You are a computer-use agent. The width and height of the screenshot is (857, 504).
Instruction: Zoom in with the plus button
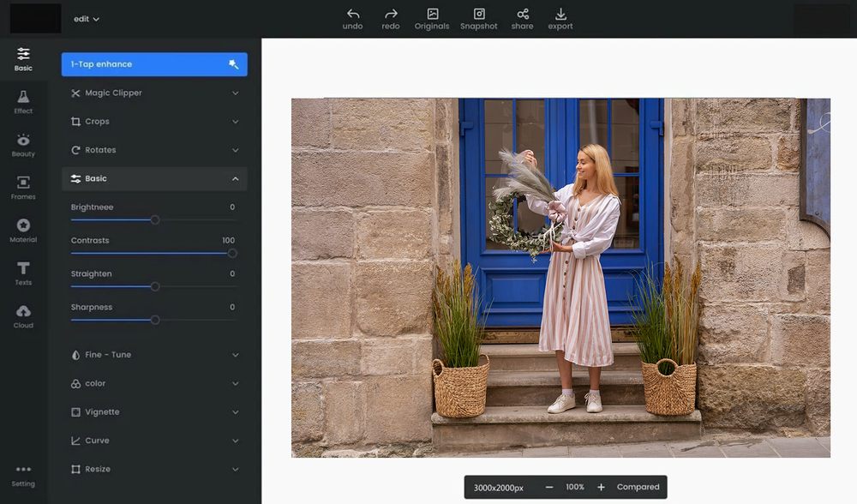[601, 487]
